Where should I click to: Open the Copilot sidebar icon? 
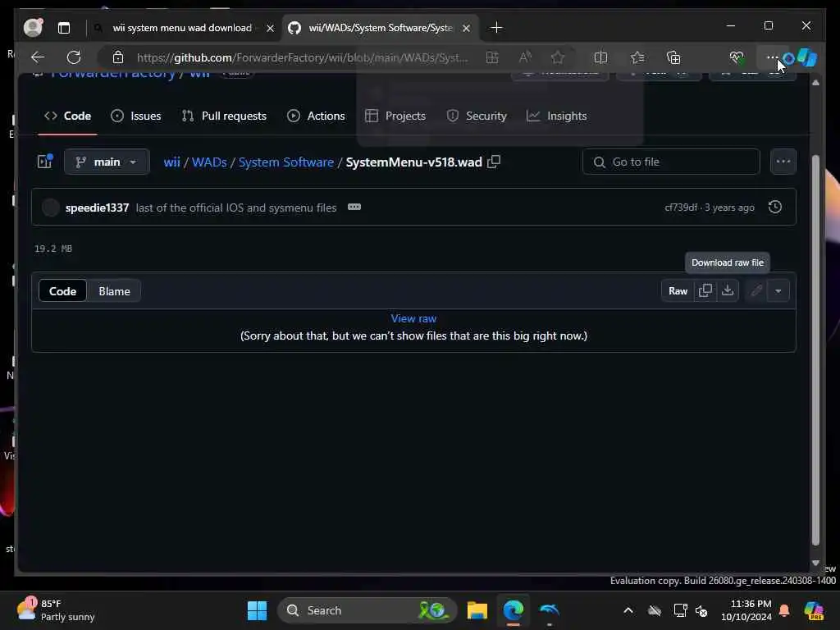[807, 57]
